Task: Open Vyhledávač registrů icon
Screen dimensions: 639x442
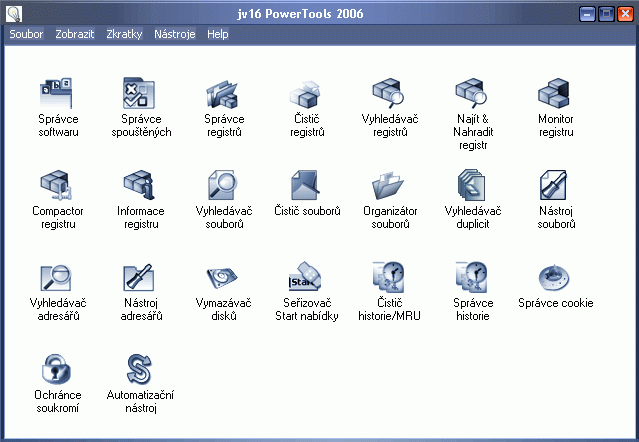Action: point(388,93)
